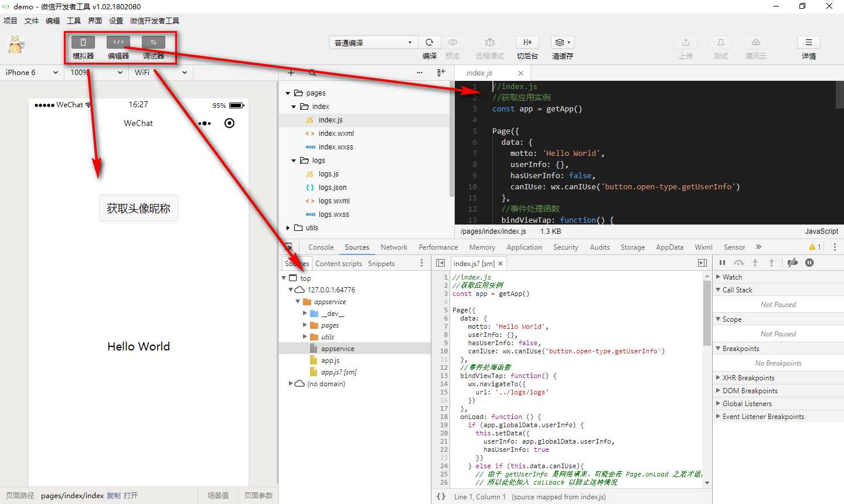Toggle the simulator panel button
Image resolution: width=844 pixels, height=504 pixels.
(x=83, y=42)
